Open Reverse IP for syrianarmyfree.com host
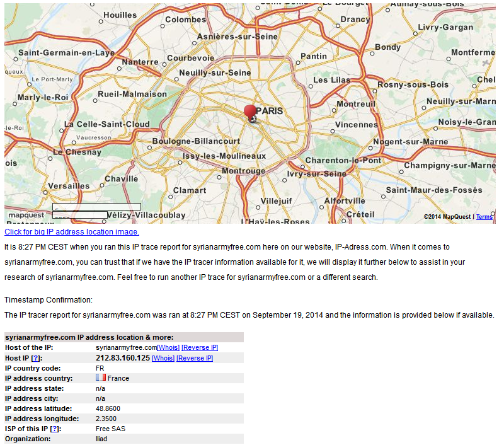 coord(200,347)
